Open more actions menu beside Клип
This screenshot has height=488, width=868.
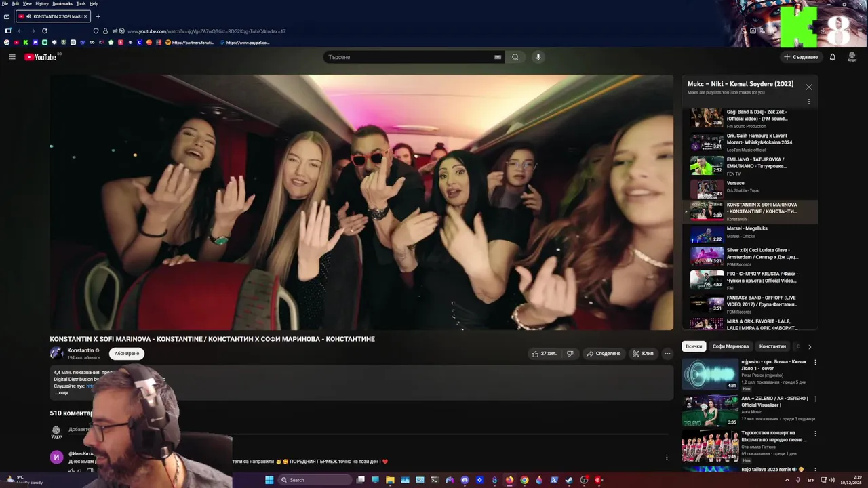pyautogui.click(x=667, y=353)
